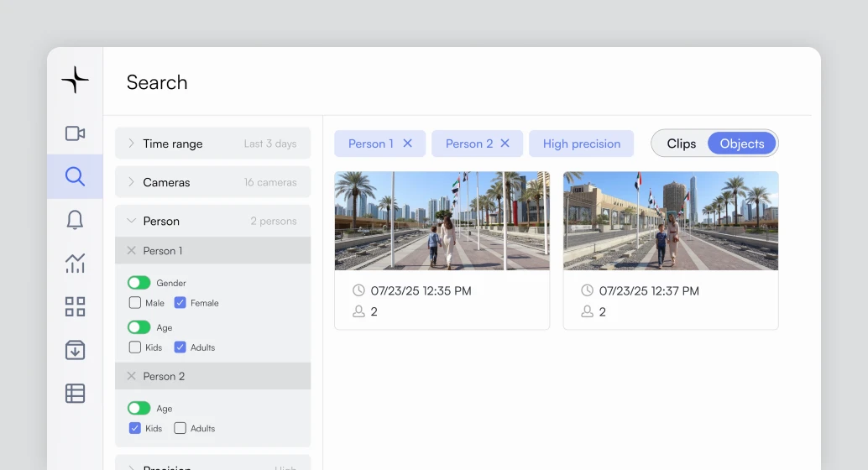Uncheck Kids checkbox under Person 2
The image size is (868, 470).
pyautogui.click(x=134, y=428)
